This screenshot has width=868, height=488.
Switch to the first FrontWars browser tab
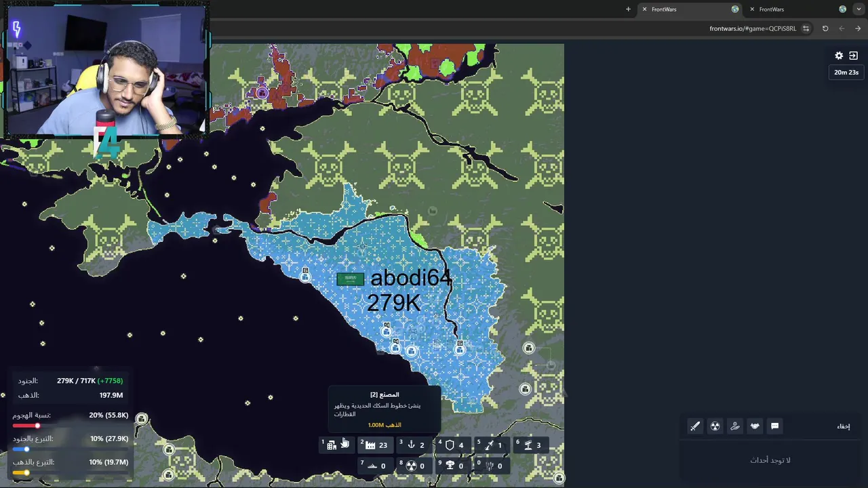[690, 9]
